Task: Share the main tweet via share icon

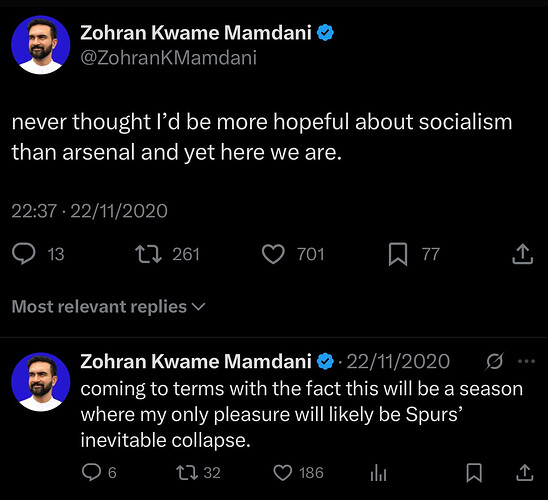Action: [x=523, y=254]
